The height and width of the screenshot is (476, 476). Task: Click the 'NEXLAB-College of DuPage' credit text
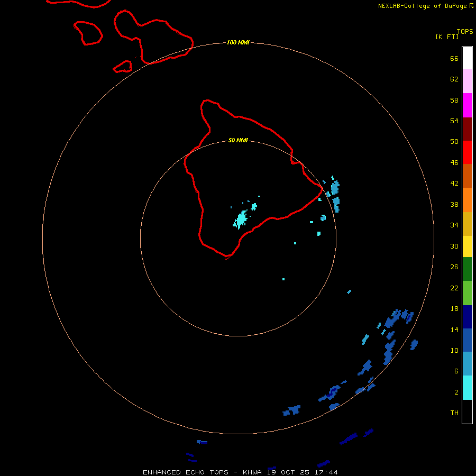(422, 6)
